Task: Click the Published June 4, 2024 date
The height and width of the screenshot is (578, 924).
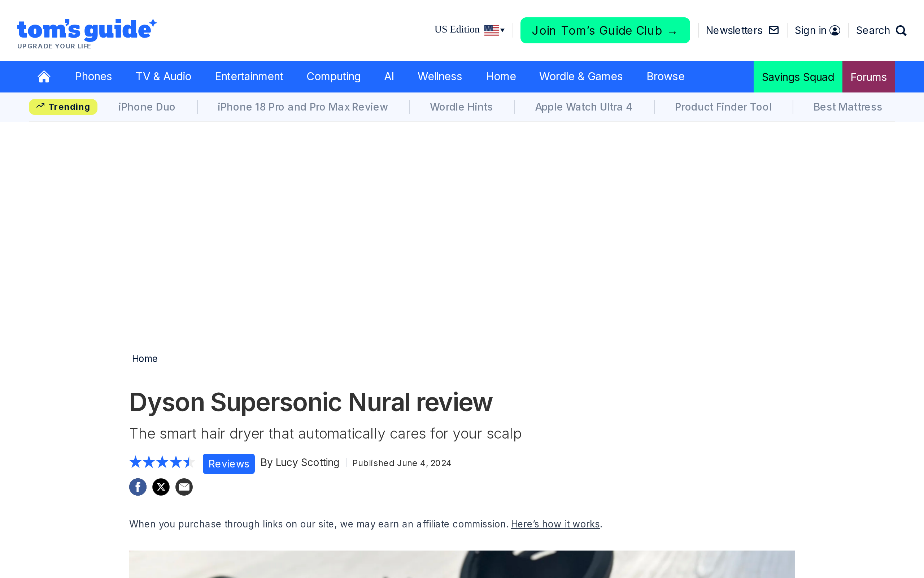Action: coord(402,463)
